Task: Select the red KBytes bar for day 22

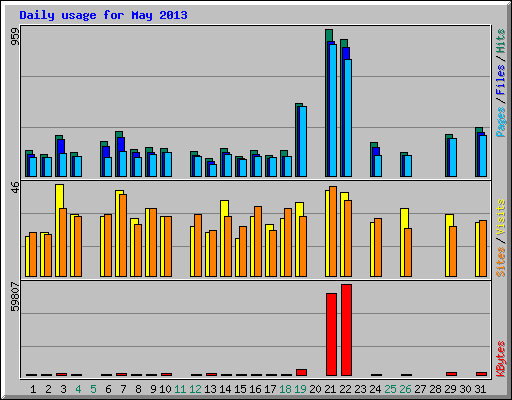Action: 346,330
